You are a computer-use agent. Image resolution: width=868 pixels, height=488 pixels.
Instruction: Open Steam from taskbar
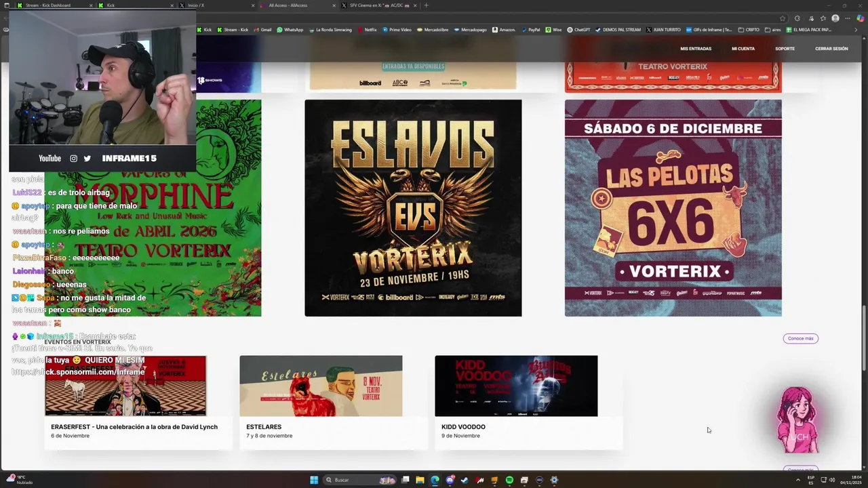pos(465,480)
